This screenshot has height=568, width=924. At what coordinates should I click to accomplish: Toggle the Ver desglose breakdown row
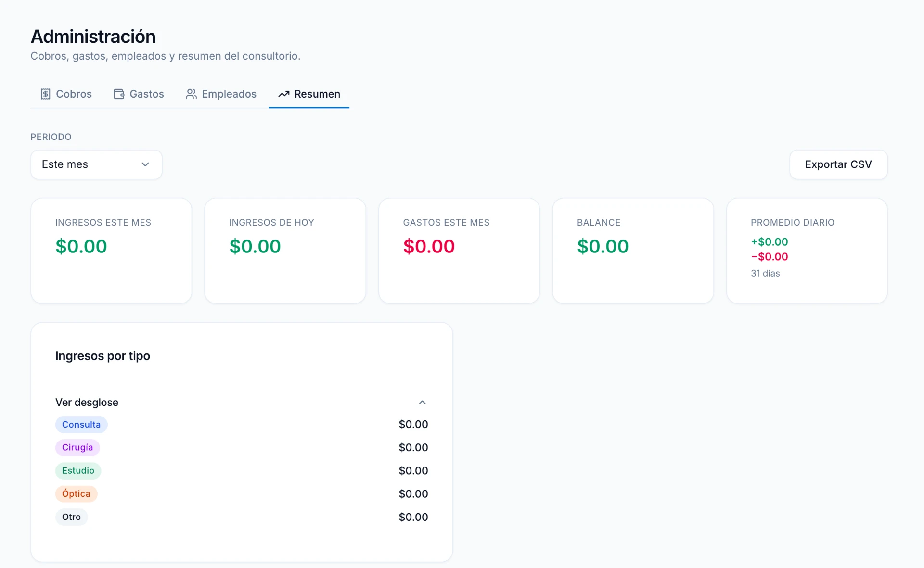tap(242, 403)
